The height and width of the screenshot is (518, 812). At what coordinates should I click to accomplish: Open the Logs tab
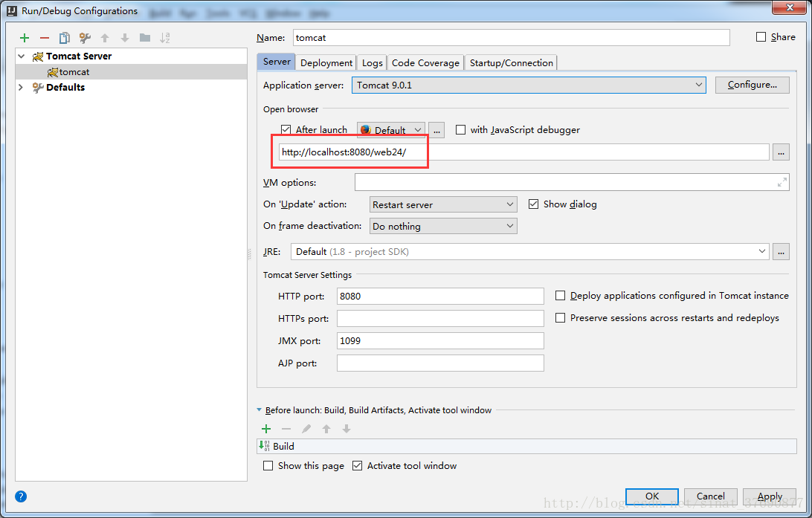373,62
